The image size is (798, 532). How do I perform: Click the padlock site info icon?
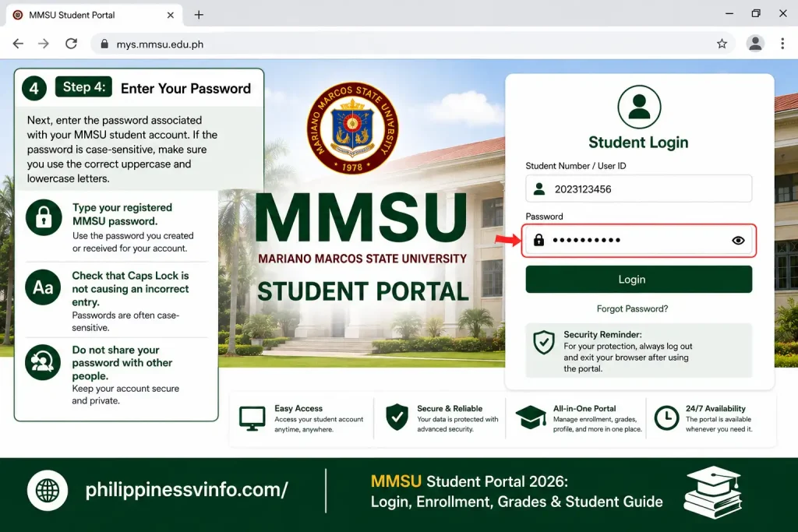104,44
